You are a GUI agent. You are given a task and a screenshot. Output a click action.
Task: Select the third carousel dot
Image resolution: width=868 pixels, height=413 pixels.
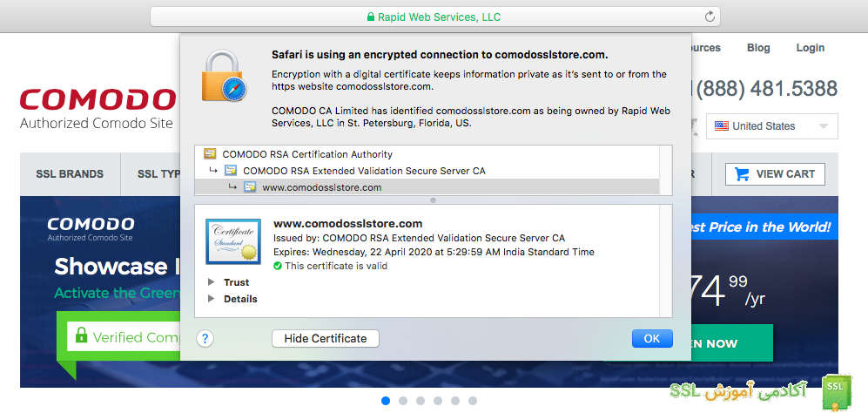tap(421, 401)
